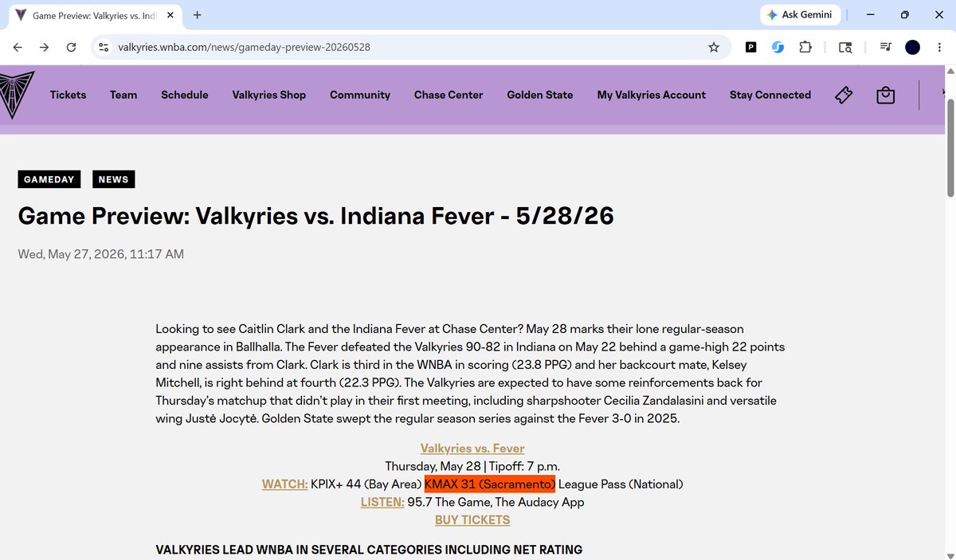
Task: Open the Team menu item
Action: (x=123, y=95)
